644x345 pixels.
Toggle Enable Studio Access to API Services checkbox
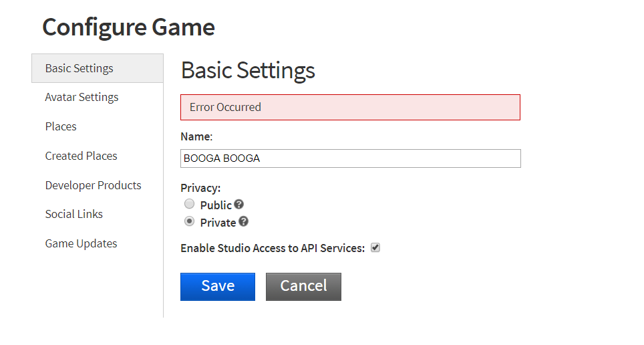point(375,247)
